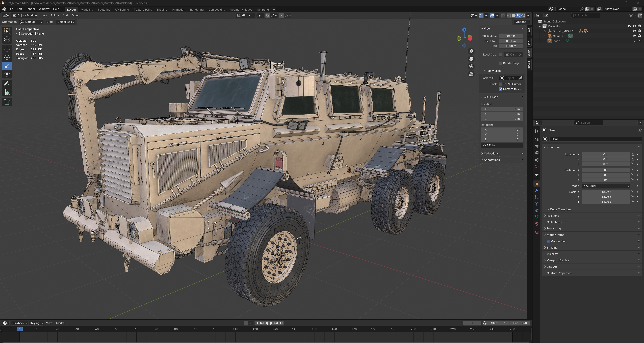Viewport: 644px width, 343px height.
Task: Select the Add Cube tool
Action: pyautogui.click(x=7, y=102)
